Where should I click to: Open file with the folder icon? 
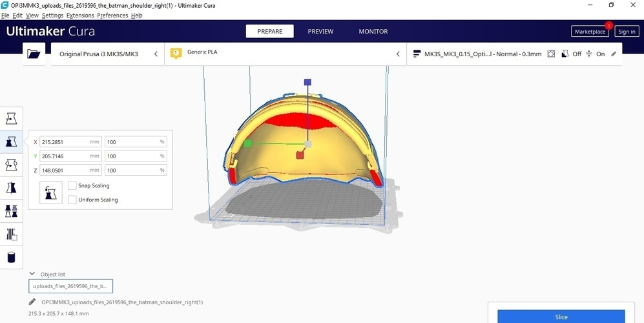34,54
